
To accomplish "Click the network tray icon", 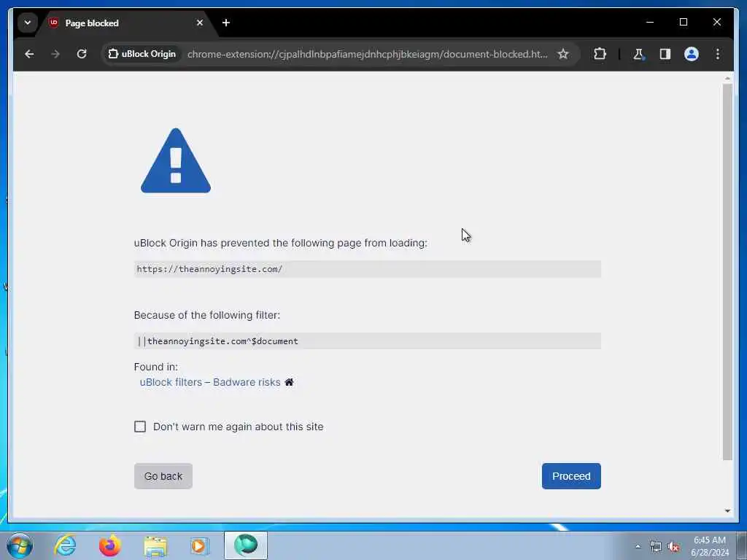I will tap(656, 547).
